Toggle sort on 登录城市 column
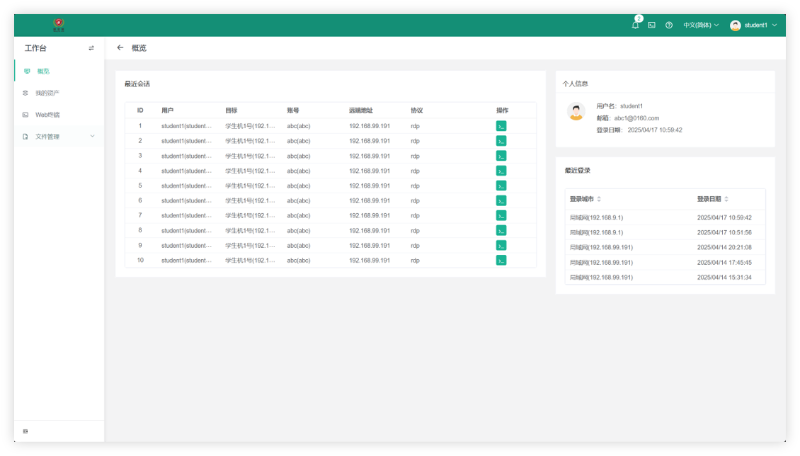 (x=599, y=199)
